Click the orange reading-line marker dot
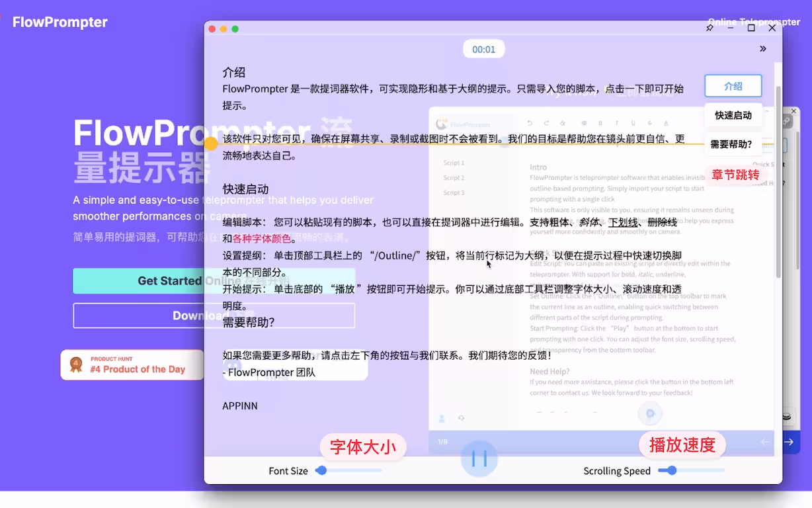 click(211, 144)
